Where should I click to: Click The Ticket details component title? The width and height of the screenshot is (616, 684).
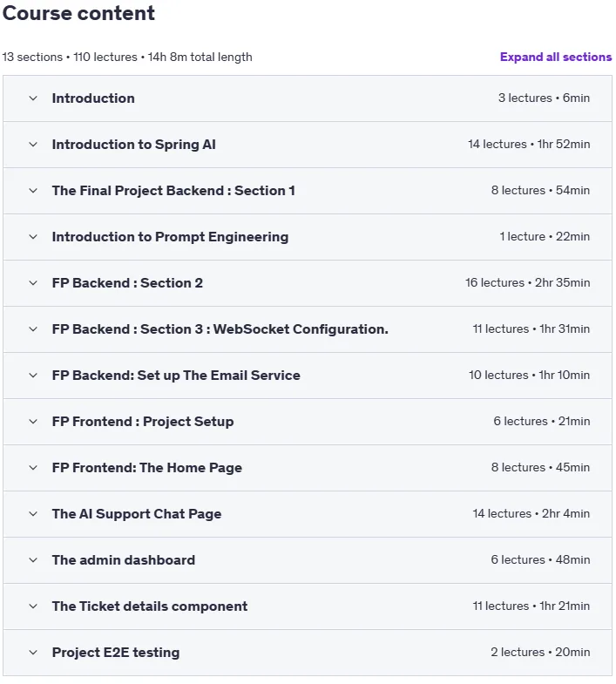tap(150, 606)
